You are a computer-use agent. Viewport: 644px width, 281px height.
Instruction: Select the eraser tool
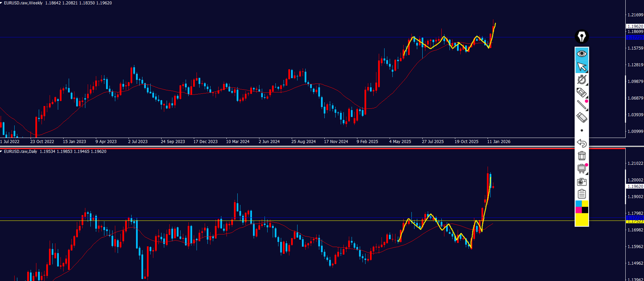pos(581,118)
